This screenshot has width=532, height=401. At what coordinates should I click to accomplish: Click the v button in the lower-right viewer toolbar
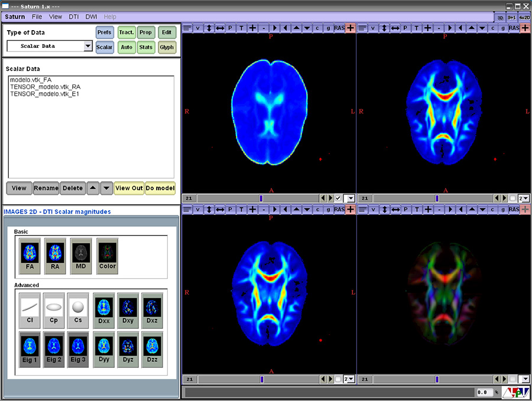click(x=373, y=210)
